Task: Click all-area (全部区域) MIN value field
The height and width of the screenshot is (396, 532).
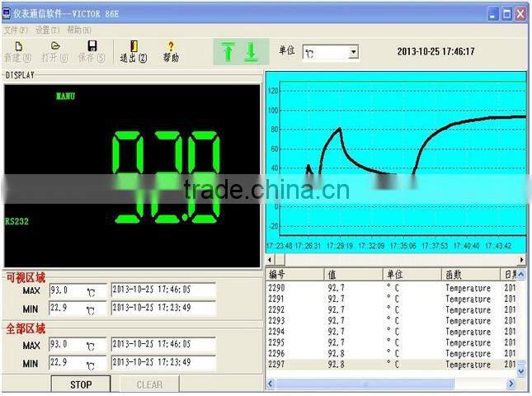Action: tap(78, 363)
